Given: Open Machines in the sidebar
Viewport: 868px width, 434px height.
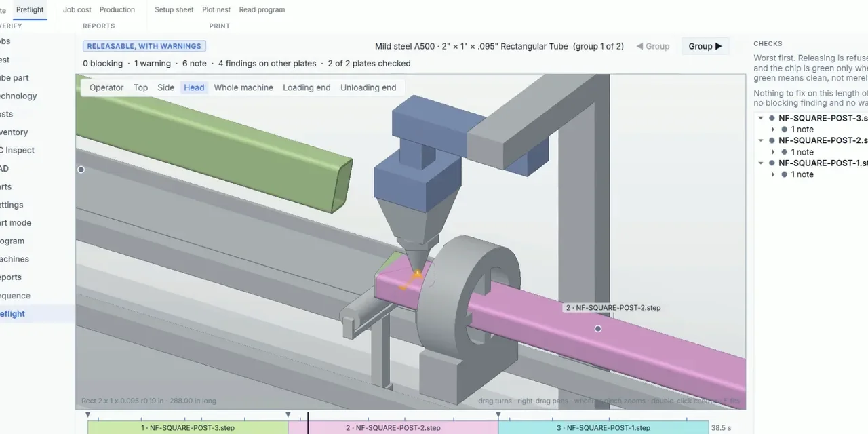Looking at the screenshot, I should (x=14, y=259).
